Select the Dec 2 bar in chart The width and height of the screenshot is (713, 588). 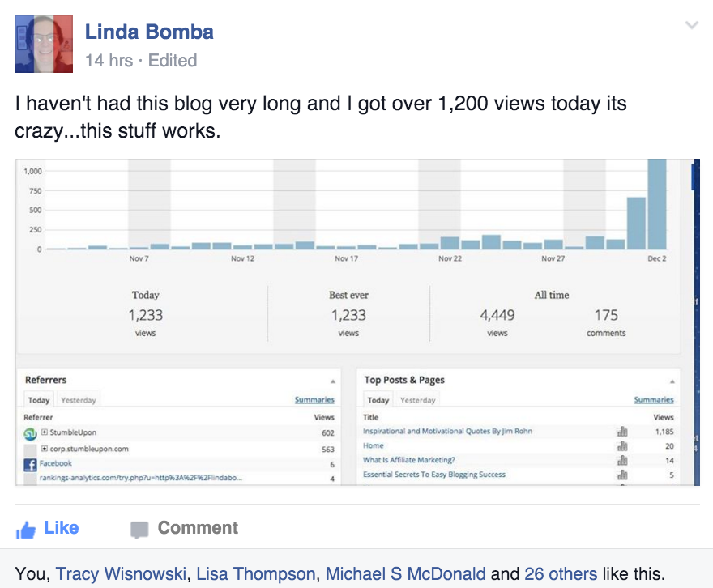(657, 204)
